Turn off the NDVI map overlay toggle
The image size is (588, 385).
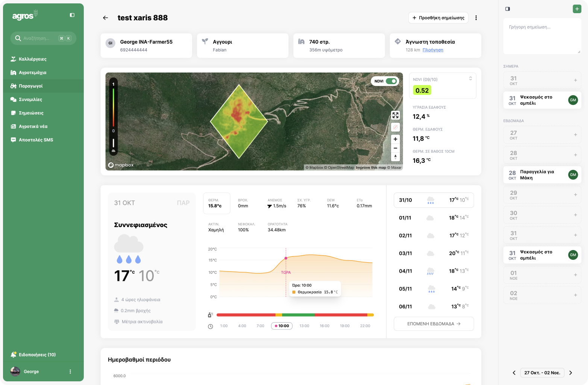tap(391, 81)
